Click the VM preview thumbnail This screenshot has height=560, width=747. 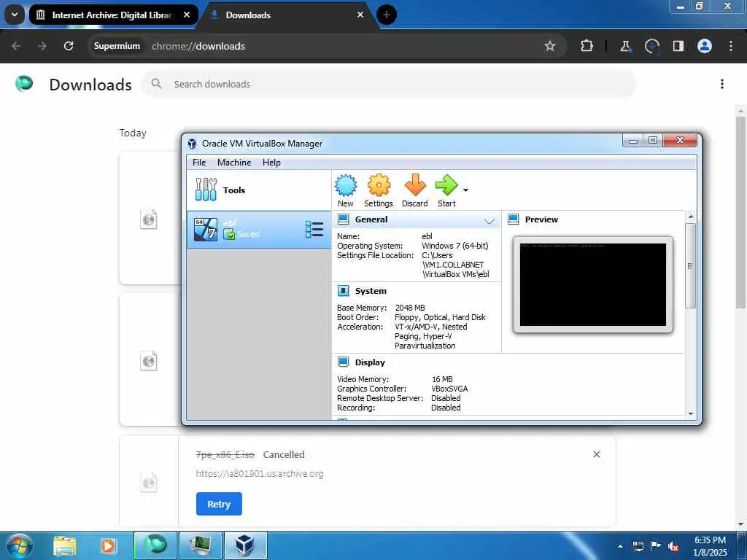pos(592,285)
